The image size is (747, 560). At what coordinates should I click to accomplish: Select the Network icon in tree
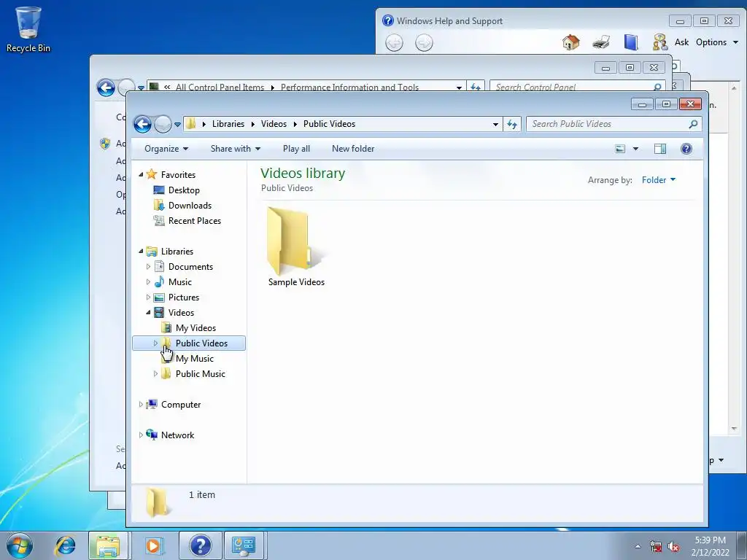tap(152, 435)
